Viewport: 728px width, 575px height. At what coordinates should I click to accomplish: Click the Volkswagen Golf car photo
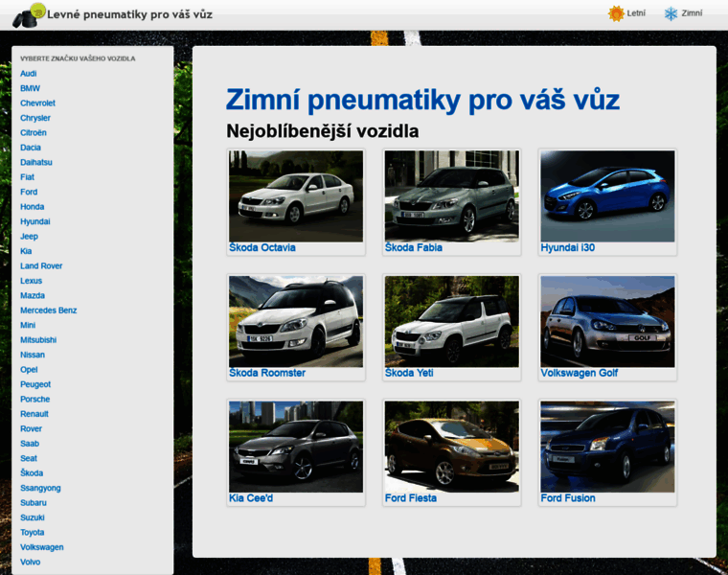(x=607, y=321)
